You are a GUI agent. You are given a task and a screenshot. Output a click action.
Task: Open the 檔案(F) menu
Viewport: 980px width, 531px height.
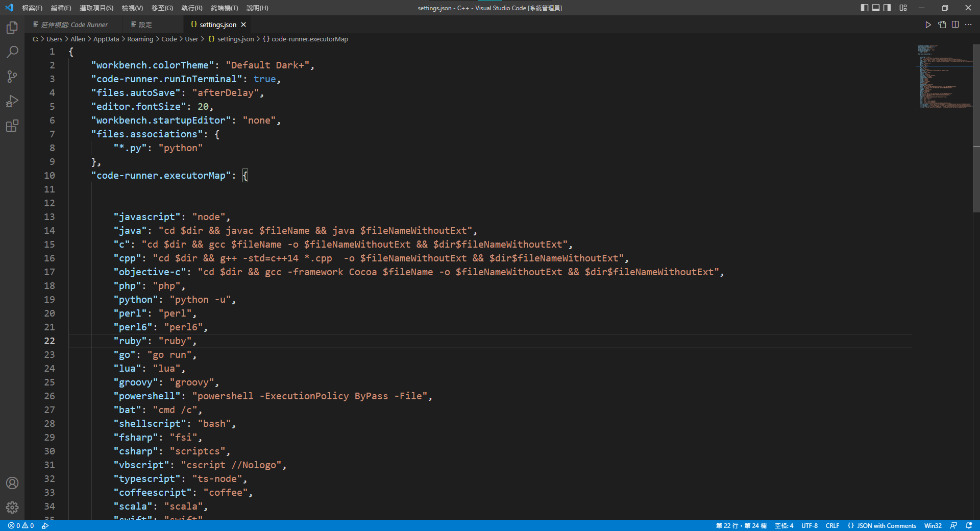(x=32, y=8)
